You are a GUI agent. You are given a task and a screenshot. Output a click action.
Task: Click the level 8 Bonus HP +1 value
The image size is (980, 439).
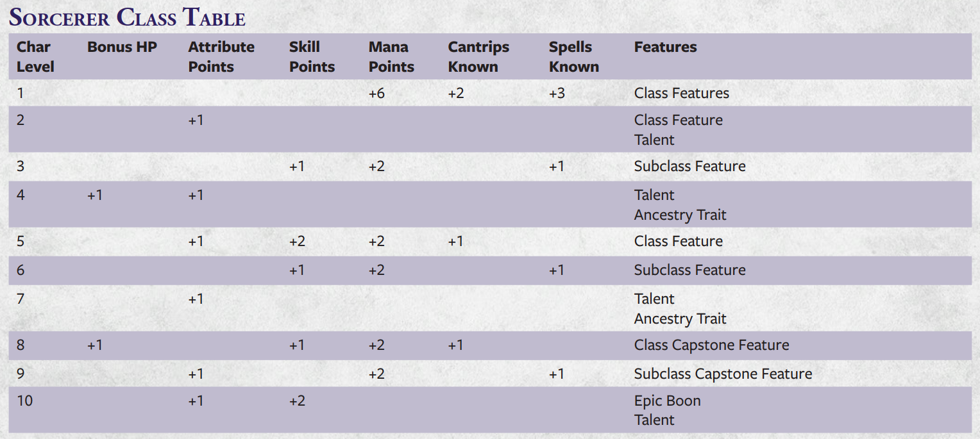point(95,345)
